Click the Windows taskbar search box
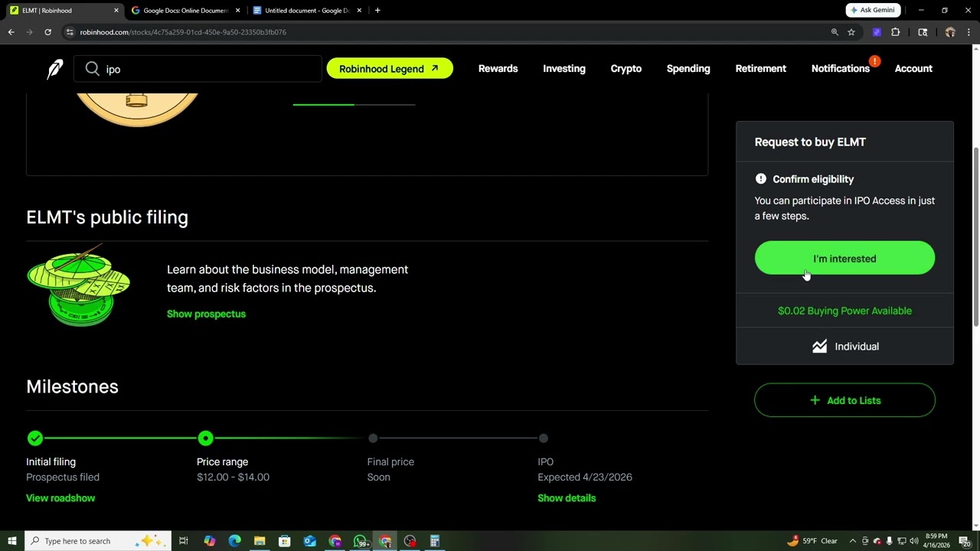980x551 pixels. 100,541
